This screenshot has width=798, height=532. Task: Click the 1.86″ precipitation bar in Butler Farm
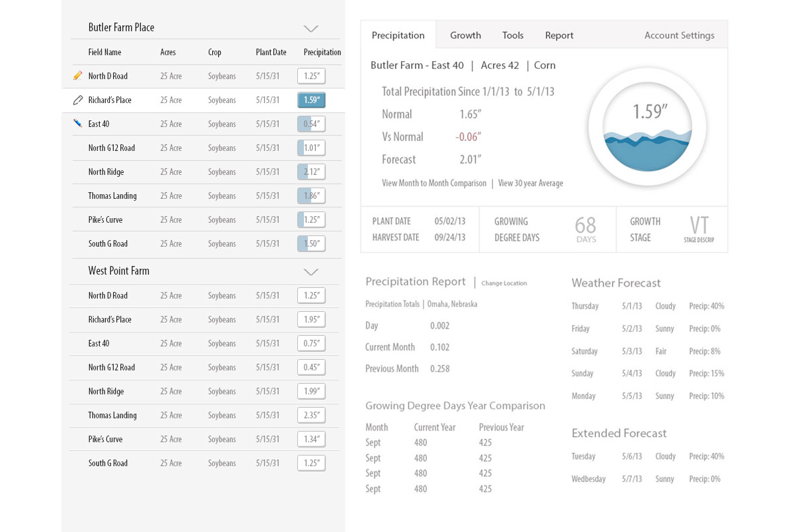pos(311,196)
